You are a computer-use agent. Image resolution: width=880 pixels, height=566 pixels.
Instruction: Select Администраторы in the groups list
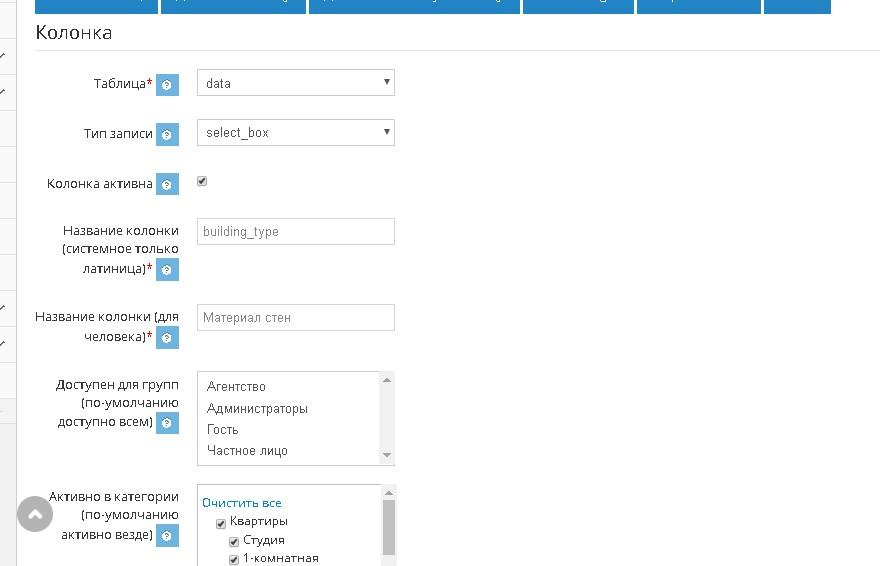(257, 408)
